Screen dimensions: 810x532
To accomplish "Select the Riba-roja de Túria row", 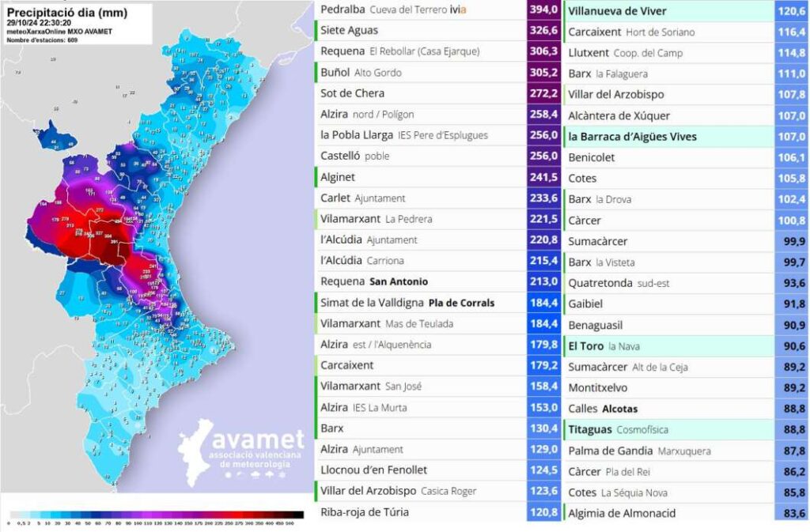I will pyautogui.click(x=365, y=512).
